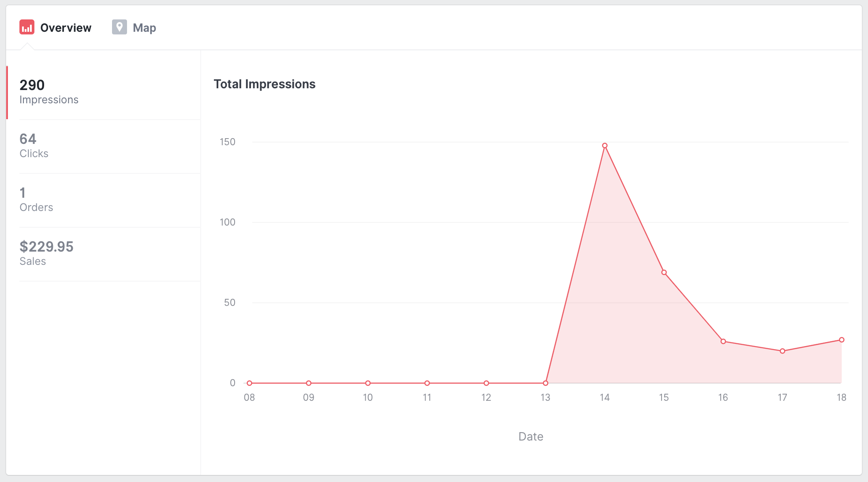Click the zero data point on date 10
Image resolution: width=868 pixels, height=482 pixels.
[368, 383]
